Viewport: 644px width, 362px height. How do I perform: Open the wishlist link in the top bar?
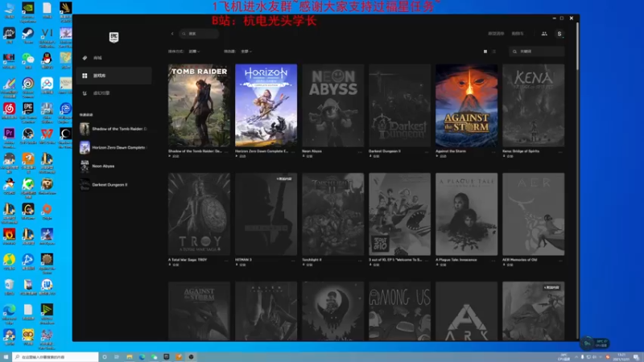tap(496, 34)
